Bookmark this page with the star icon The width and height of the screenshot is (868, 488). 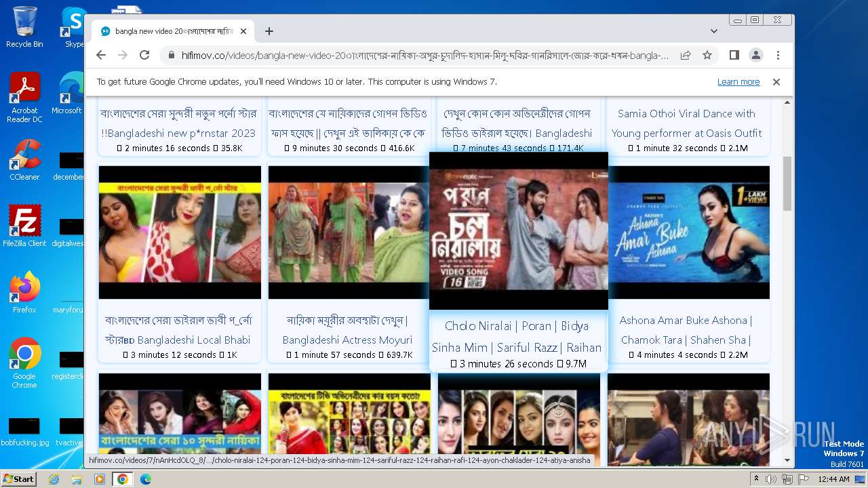coord(707,55)
